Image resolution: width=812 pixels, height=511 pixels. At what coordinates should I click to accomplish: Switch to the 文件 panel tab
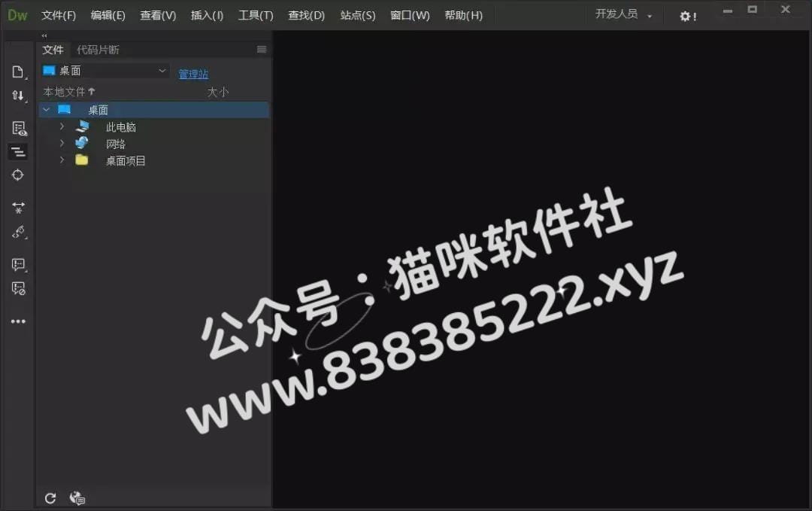tap(53, 50)
